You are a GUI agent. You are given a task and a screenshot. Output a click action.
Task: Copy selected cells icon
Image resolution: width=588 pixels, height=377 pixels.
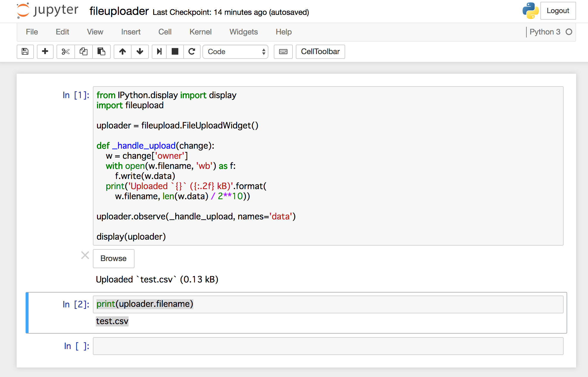84,52
